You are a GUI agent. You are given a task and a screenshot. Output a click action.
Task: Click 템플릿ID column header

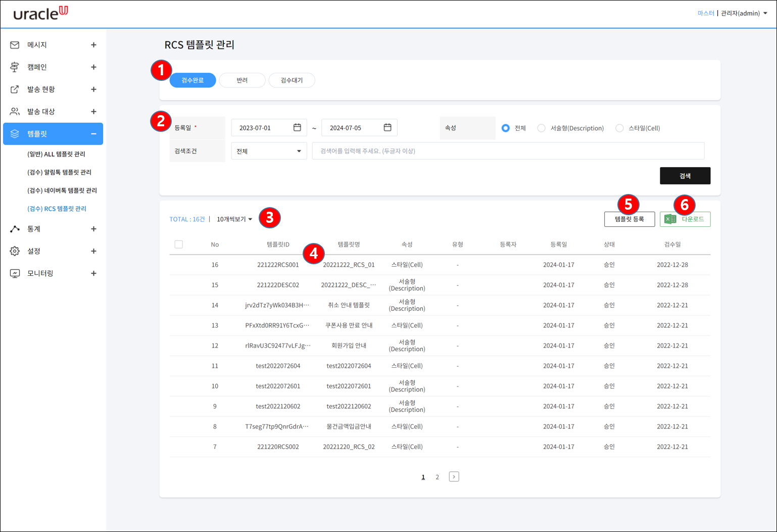(278, 245)
